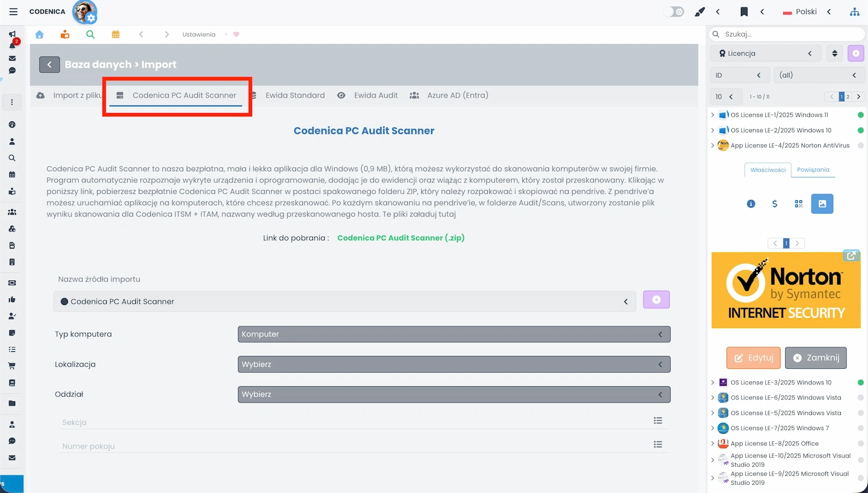This screenshot has width=868, height=493.
Task: Select the QR code icon in license details
Action: 798,204
